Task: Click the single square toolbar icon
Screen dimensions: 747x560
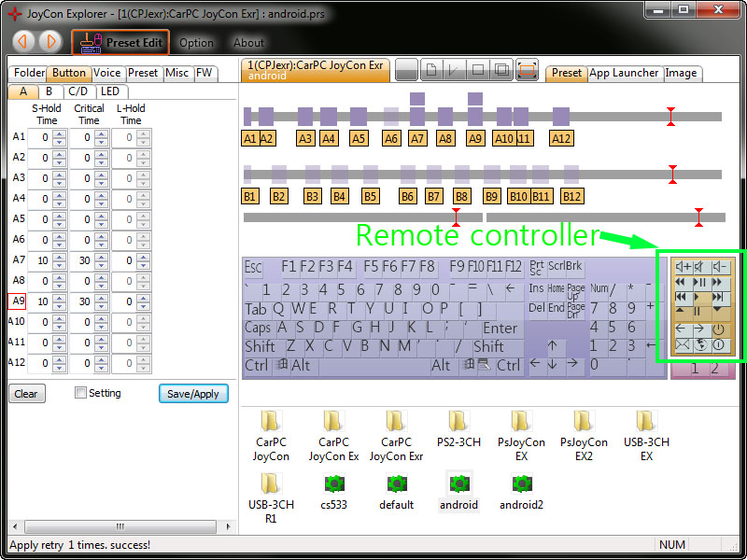Action: coord(477,71)
